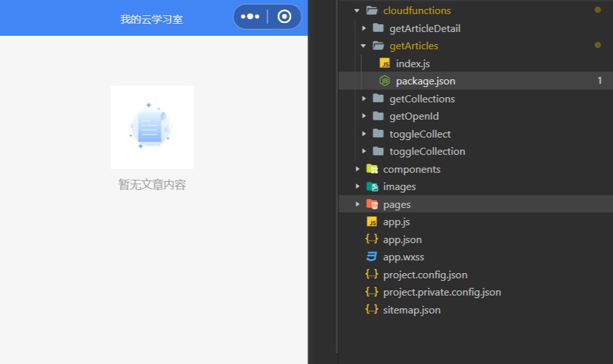Select the components folder name
This screenshot has height=364, width=613.
pyautogui.click(x=412, y=169)
